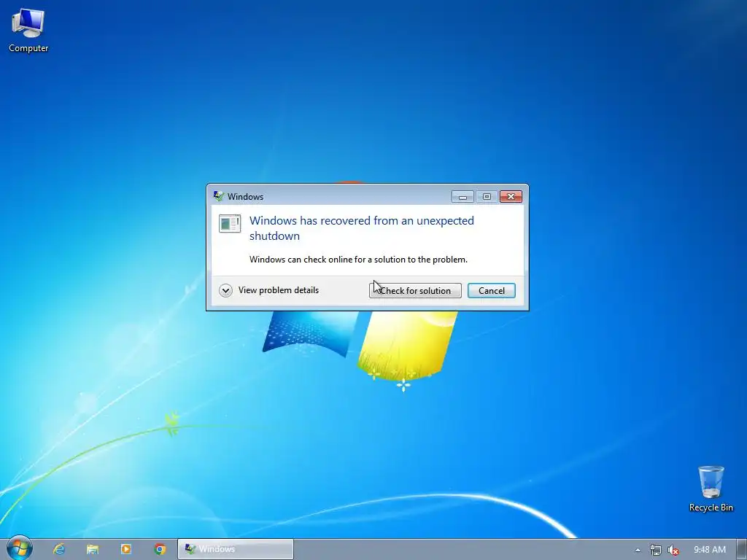Image resolution: width=747 pixels, height=560 pixels.
Task: Open the network status tray icon
Action: pyautogui.click(x=655, y=550)
